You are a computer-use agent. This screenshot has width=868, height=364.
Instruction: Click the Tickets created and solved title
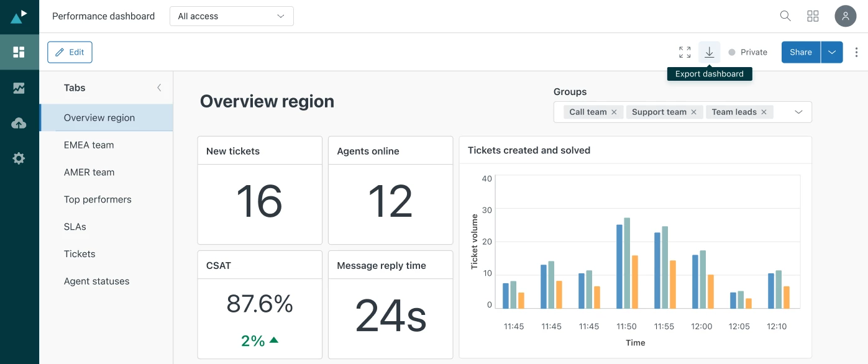tap(529, 150)
